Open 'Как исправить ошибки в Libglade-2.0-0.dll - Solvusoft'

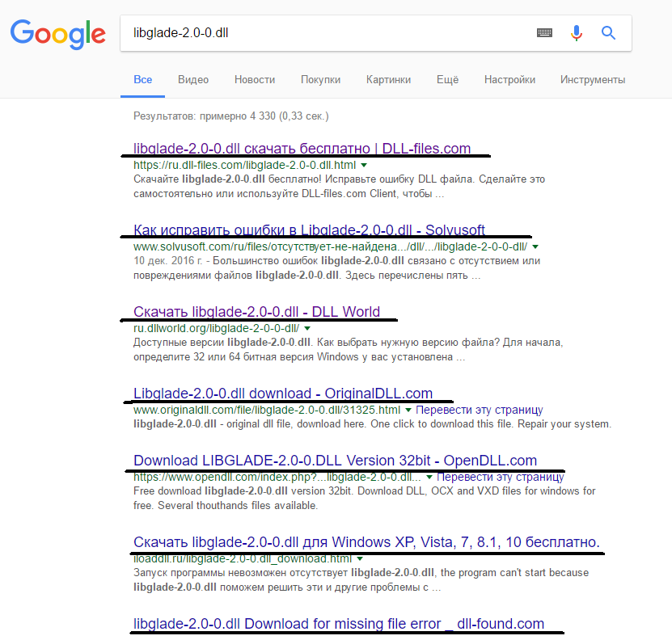pos(309,230)
